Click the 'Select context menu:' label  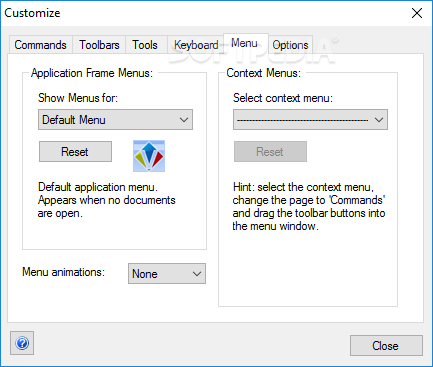(283, 98)
